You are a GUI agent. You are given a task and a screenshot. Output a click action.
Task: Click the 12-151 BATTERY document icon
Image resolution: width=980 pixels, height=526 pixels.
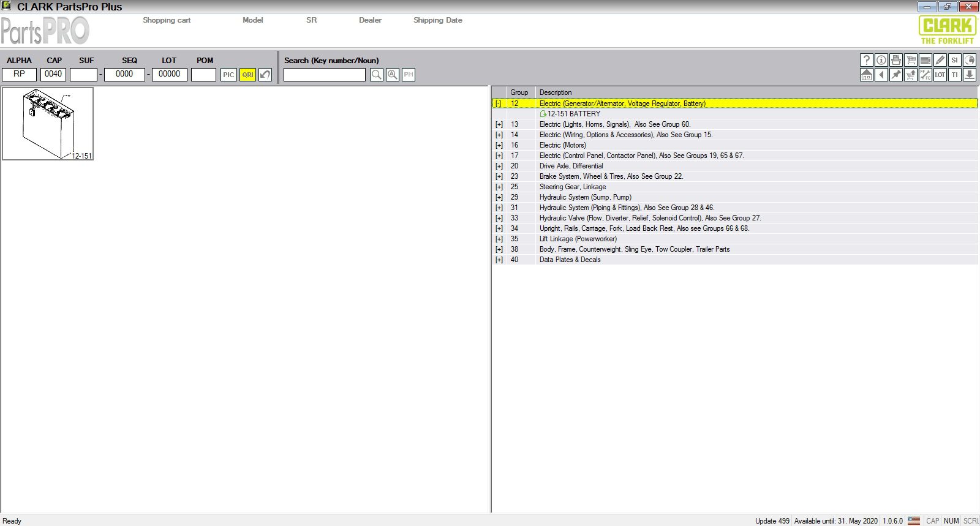(543, 114)
